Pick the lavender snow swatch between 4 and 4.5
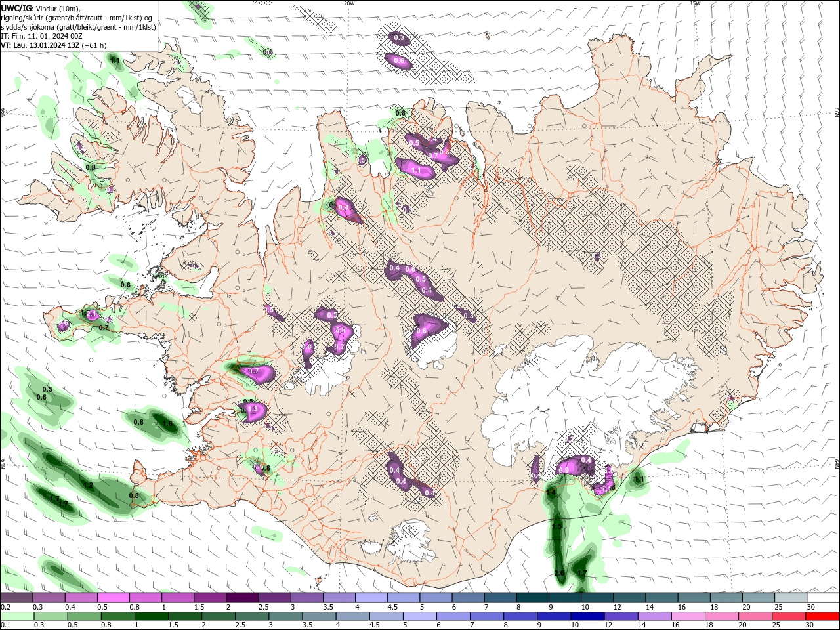Viewport: 840px width, 630px height. click(x=371, y=598)
